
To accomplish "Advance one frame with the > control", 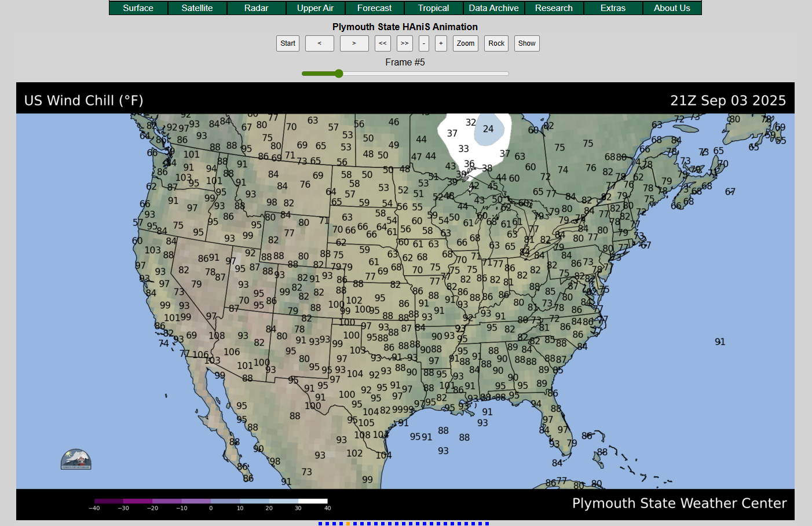I will tap(354, 43).
